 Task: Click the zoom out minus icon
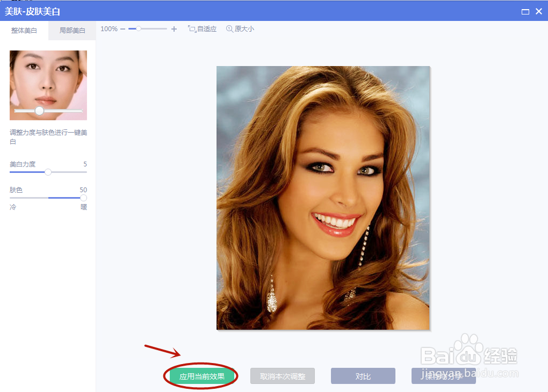(122, 29)
